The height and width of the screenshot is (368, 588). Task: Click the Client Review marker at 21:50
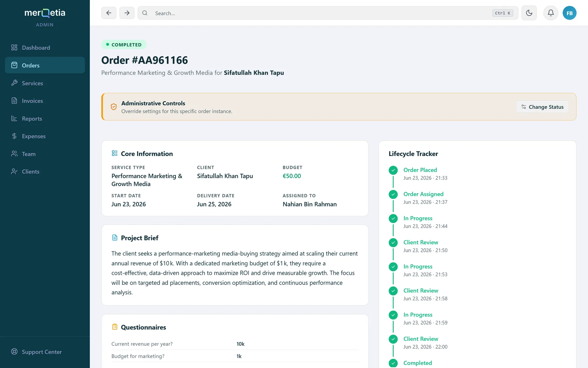pos(393,243)
